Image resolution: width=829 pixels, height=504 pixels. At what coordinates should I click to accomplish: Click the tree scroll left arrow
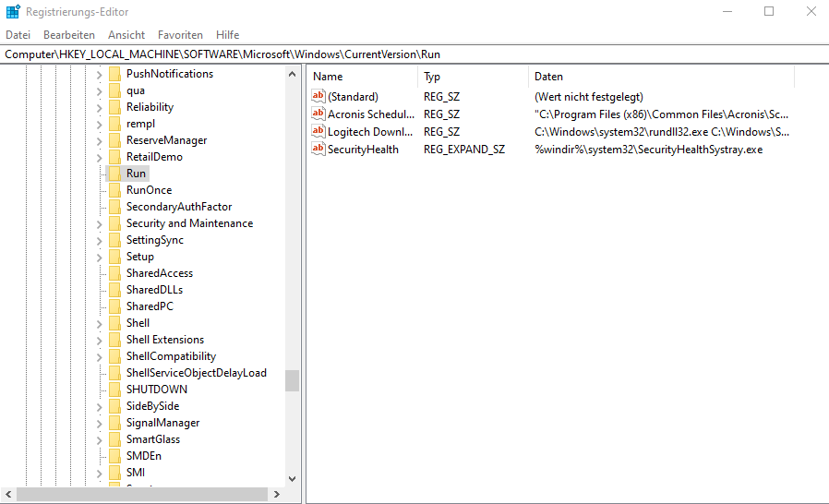pos(8,495)
